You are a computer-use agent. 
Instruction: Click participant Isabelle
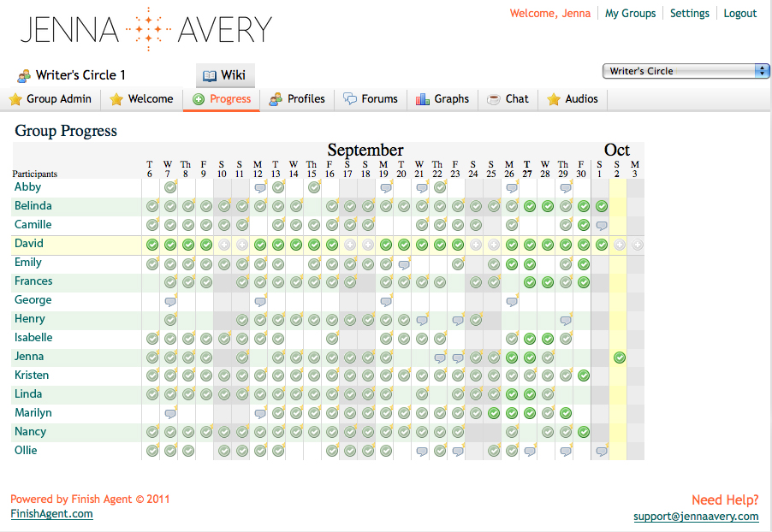[x=33, y=338]
